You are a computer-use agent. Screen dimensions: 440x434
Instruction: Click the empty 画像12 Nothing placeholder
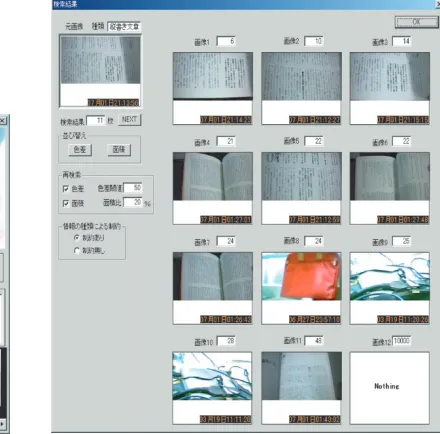[390, 388]
